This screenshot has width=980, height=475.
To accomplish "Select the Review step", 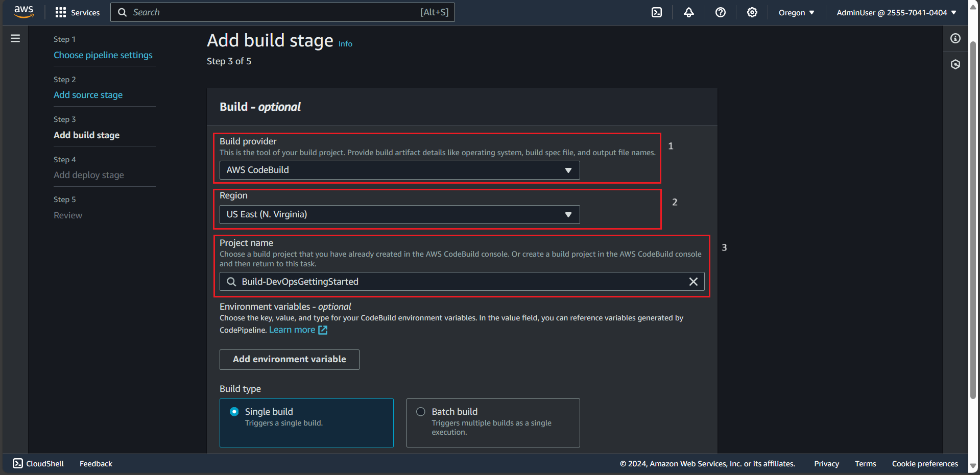I will point(68,215).
